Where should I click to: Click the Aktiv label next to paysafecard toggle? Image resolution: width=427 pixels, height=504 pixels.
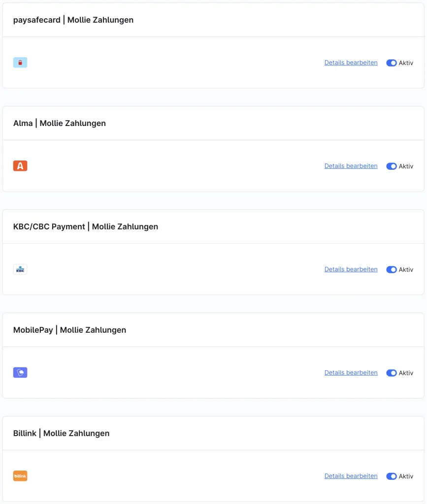tap(406, 63)
